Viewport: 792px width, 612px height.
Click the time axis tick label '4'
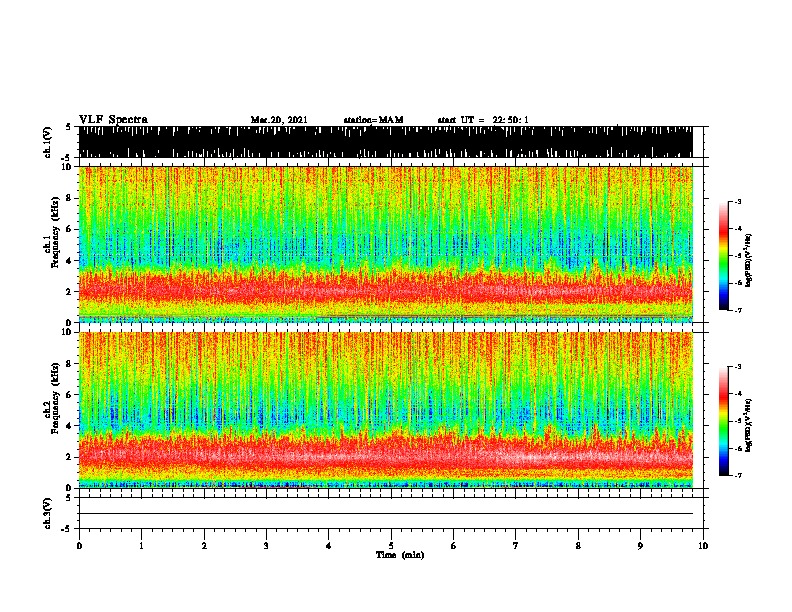pos(329,546)
